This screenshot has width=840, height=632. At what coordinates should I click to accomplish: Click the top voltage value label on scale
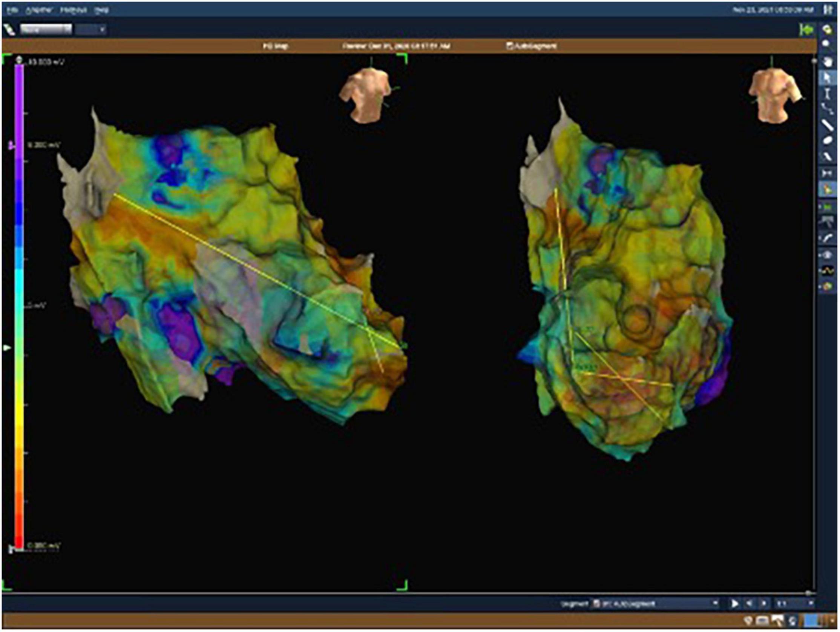pyautogui.click(x=46, y=62)
